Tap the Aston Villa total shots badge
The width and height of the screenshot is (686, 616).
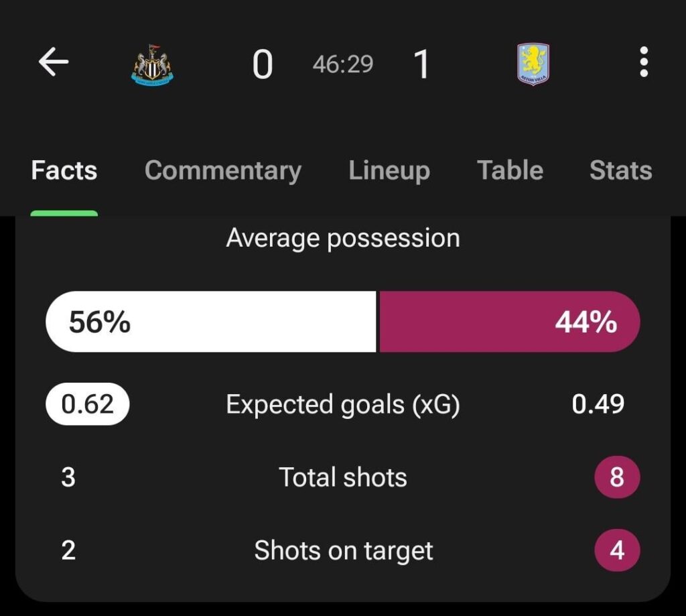(x=617, y=477)
